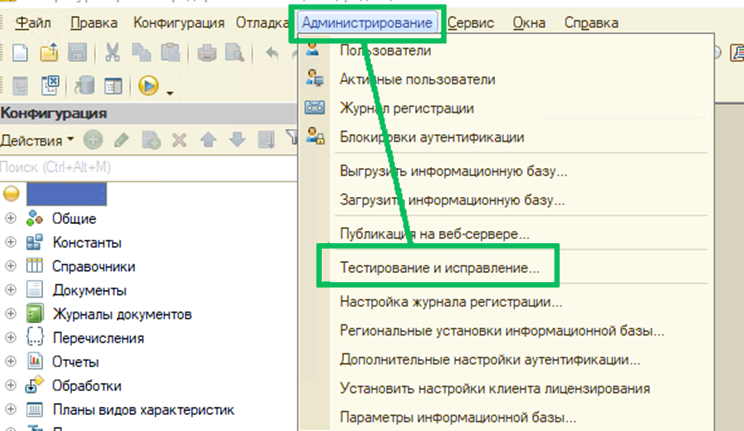Image resolution: width=744 pixels, height=431 pixels.
Task: Click the Cut scissors icon
Action: [112, 53]
